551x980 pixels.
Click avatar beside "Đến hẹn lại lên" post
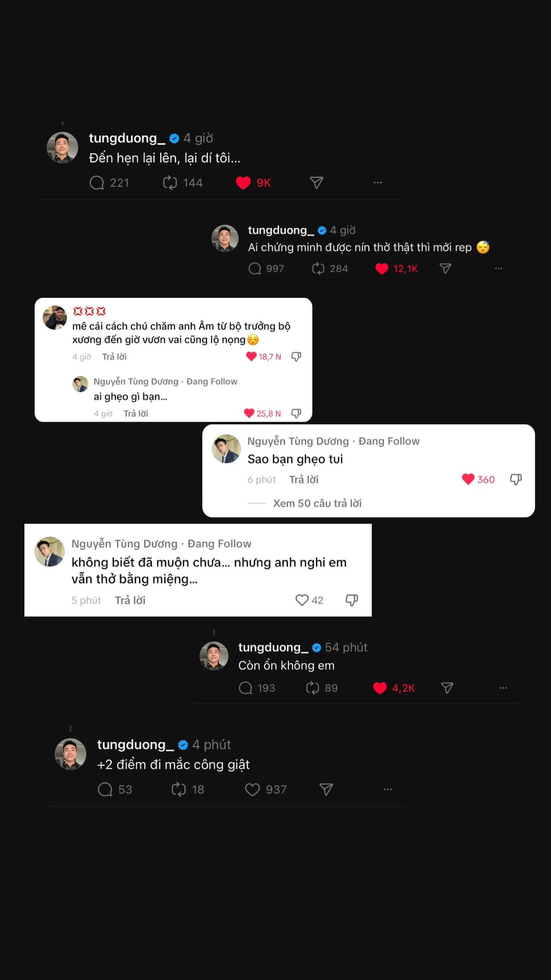tap(63, 147)
